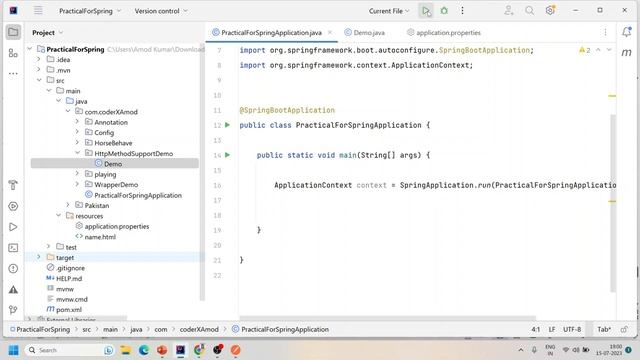Click the warnings indicator in editor
Viewport: 640px width, 360px height.
585,50
